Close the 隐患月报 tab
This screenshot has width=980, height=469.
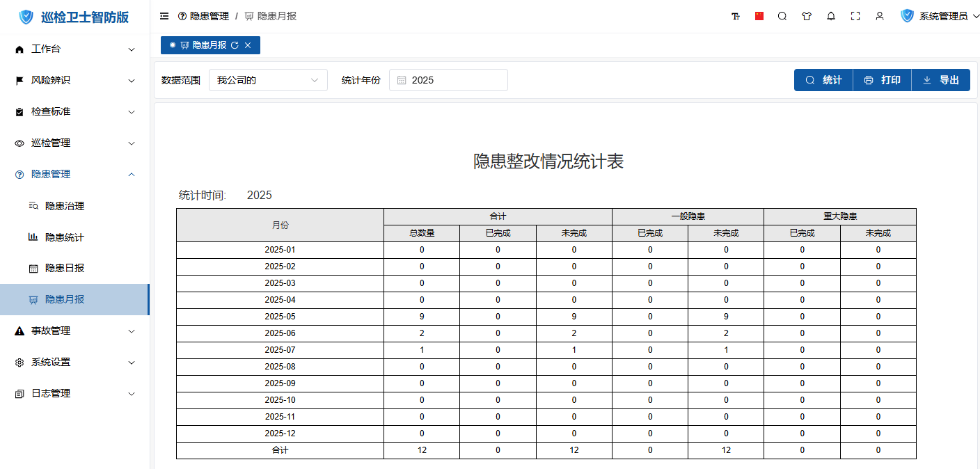pos(248,45)
